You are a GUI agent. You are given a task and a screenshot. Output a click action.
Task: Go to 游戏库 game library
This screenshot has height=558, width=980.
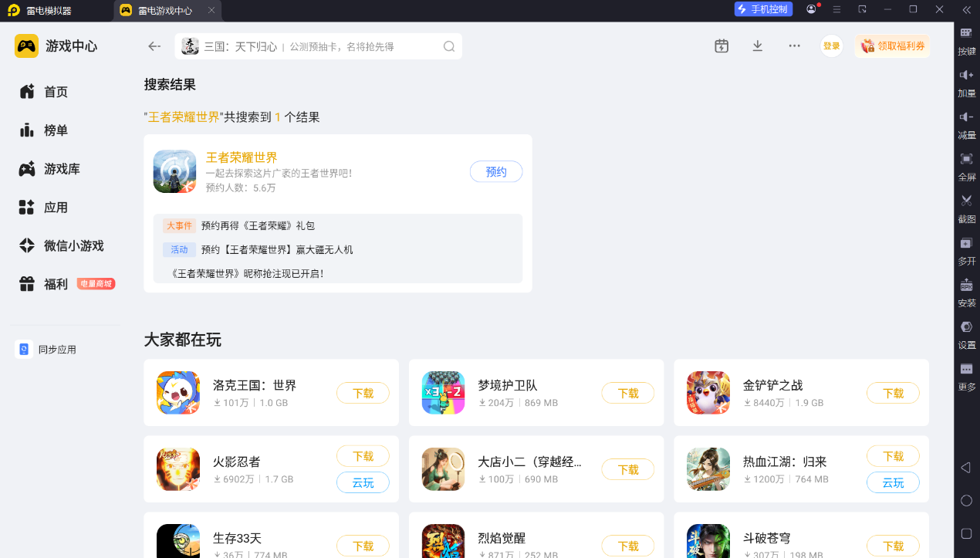50,169
